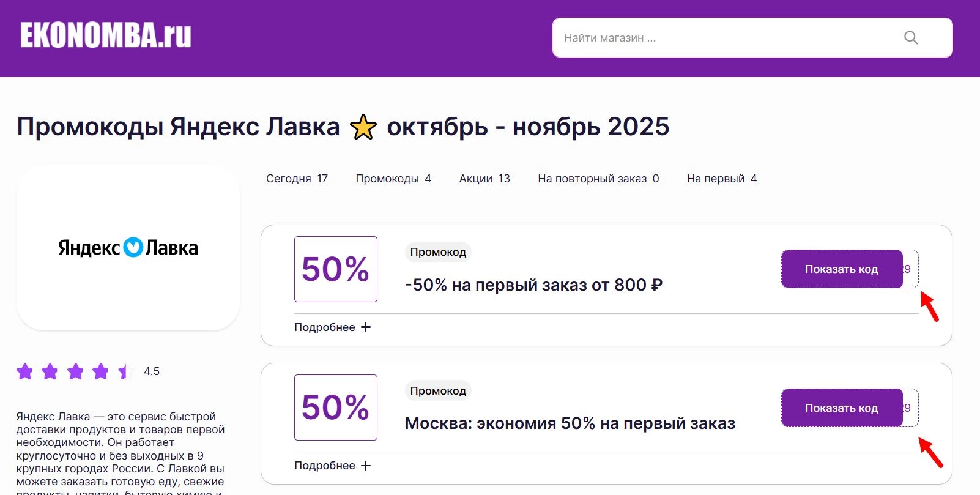The height and width of the screenshot is (495, 980).
Task: Click the "Промокод" label on the Москва offer
Action: point(438,391)
